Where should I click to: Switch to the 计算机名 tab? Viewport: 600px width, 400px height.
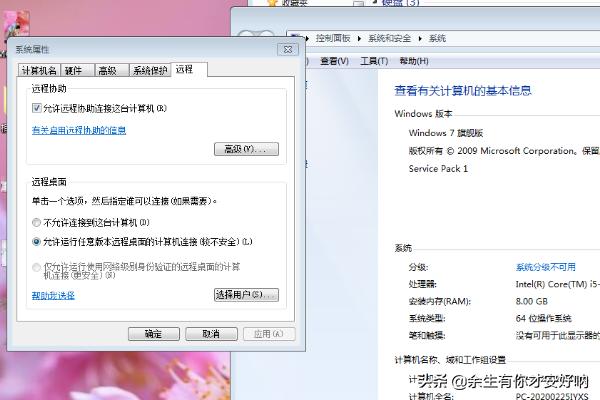(x=39, y=70)
